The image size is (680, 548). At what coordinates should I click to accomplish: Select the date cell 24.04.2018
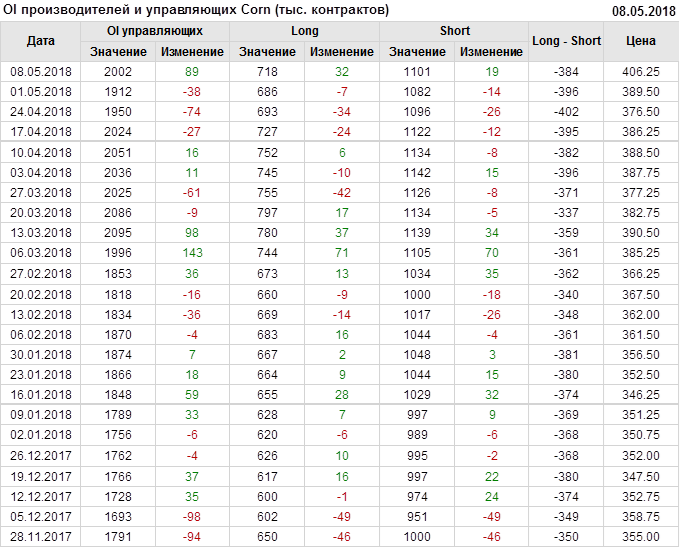41,112
